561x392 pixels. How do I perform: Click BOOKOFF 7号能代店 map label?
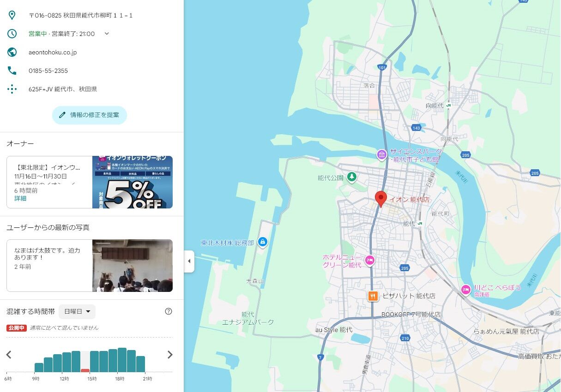(x=411, y=315)
